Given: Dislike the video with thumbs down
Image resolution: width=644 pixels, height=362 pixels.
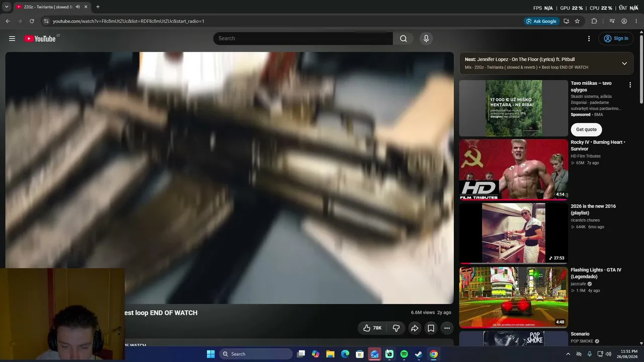Looking at the screenshot, I should [396, 328].
